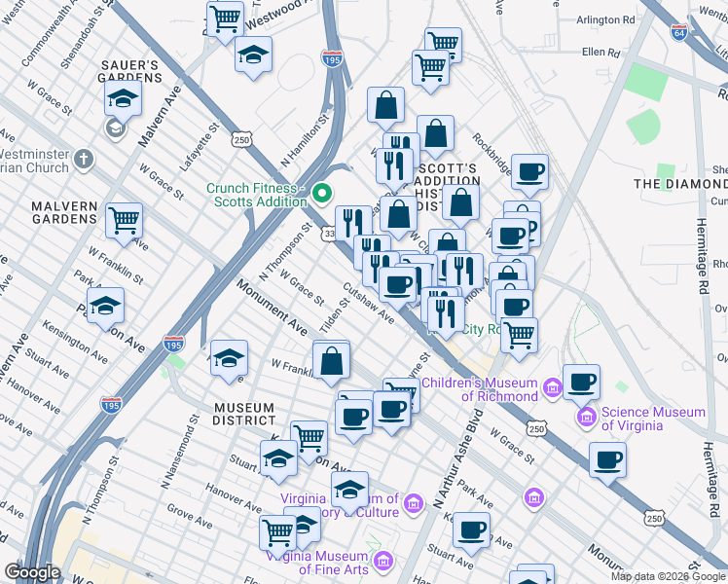
Task: Click the grocery cart marker by Movieland area
Action: pyautogui.click(x=520, y=337)
